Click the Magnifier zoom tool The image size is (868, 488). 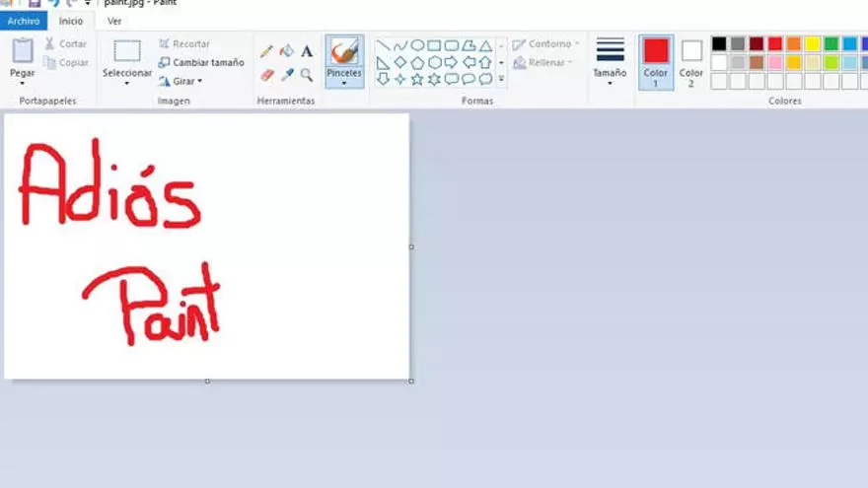click(x=307, y=75)
